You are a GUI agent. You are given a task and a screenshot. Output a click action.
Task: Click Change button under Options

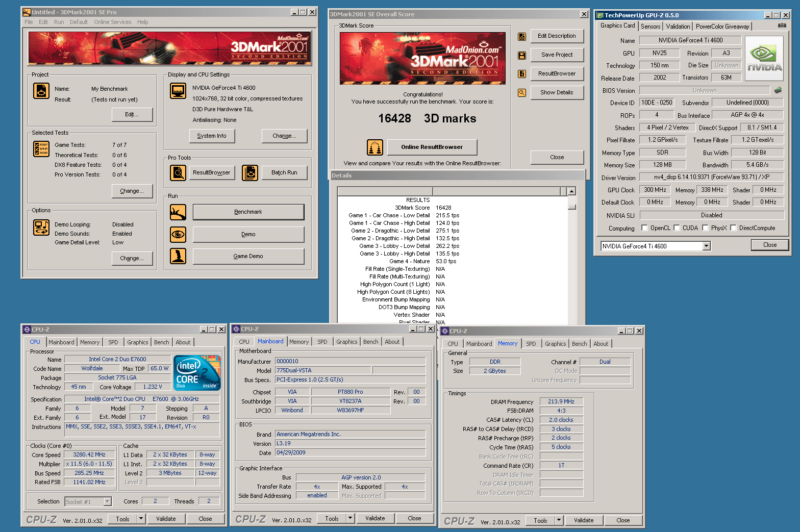pos(132,259)
